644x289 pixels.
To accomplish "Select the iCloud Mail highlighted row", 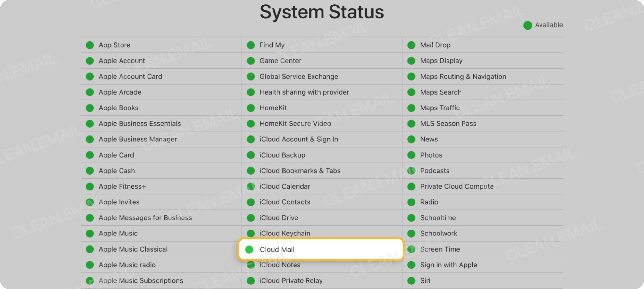I will pos(321,249).
